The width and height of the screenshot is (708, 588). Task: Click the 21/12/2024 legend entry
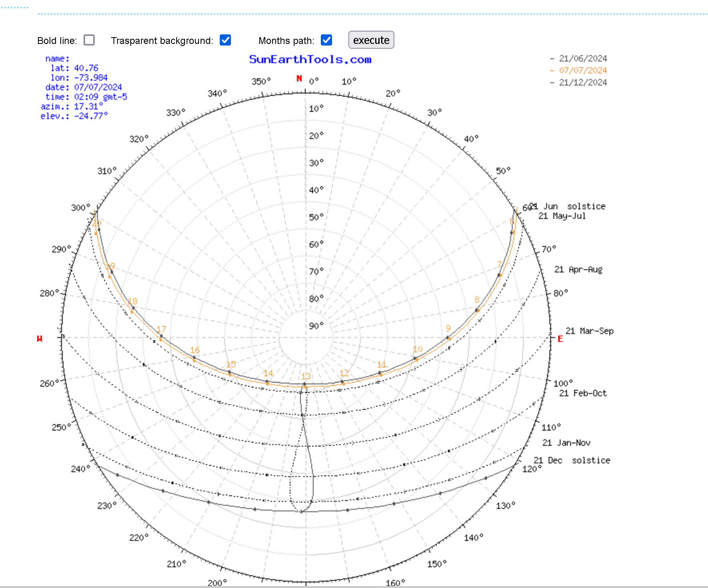(x=583, y=82)
